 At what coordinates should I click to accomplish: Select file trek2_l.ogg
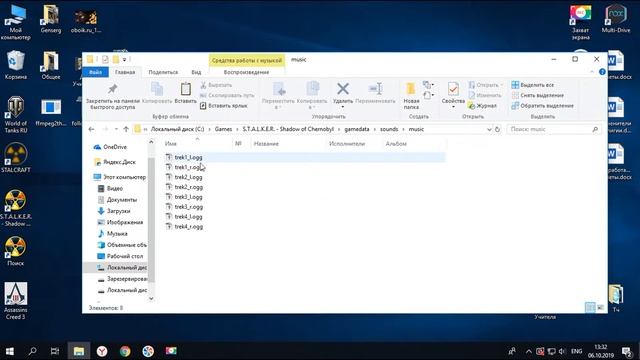(188, 177)
